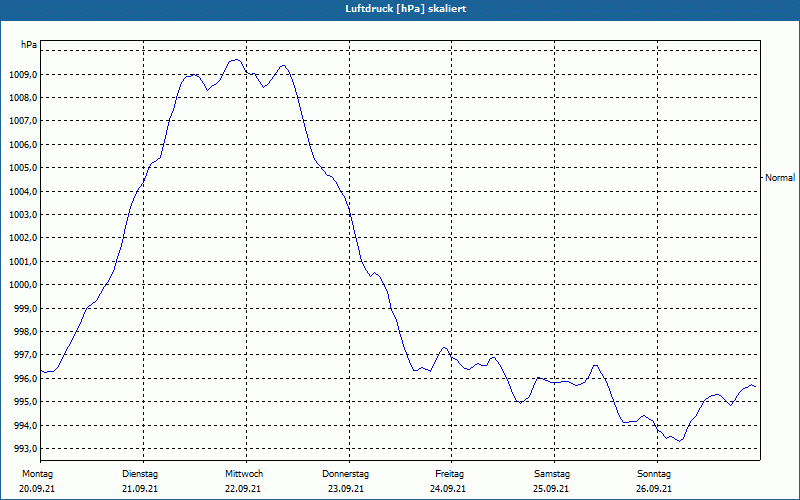Viewport: 800px width, 500px height.
Task: Click the date 20.09.21
Action: pyautogui.click(x=37, y=489)
